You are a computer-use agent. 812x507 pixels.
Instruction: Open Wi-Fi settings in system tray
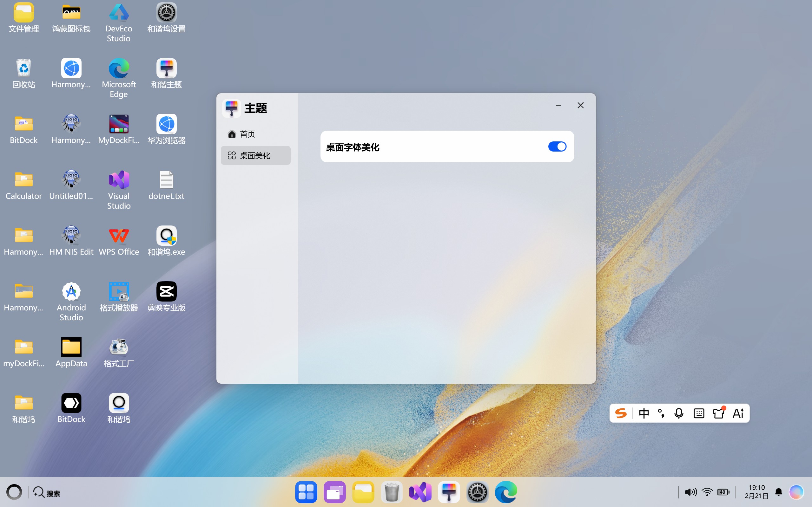pos(707,492)
